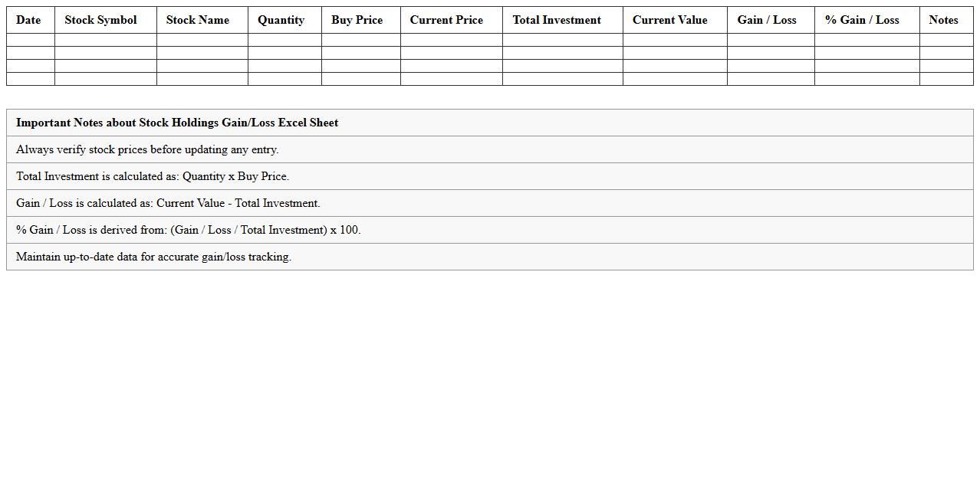Click the Notes column header
This screenshot has width=980, height=498.
tap(943, 20)
